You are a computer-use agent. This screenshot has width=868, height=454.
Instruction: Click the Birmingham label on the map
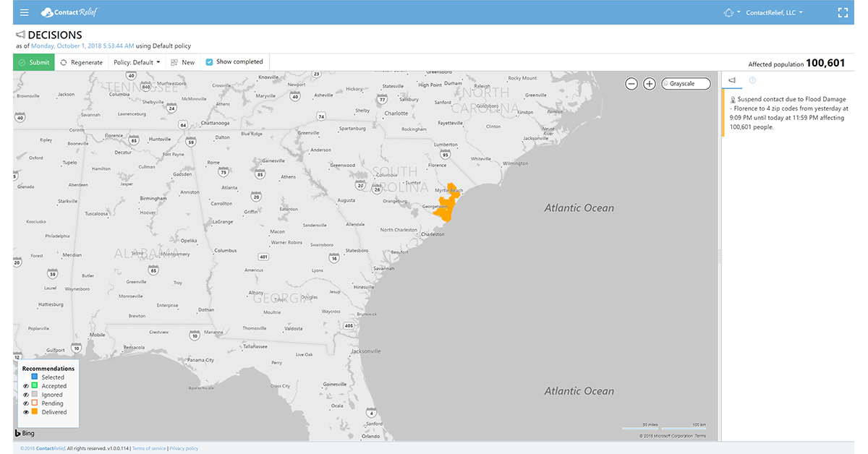click(154, 198)
